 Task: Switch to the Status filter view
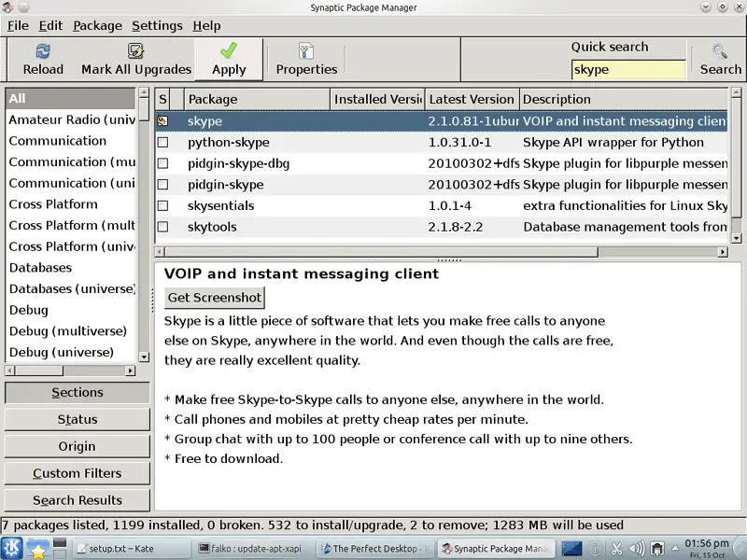click(78, 419)
